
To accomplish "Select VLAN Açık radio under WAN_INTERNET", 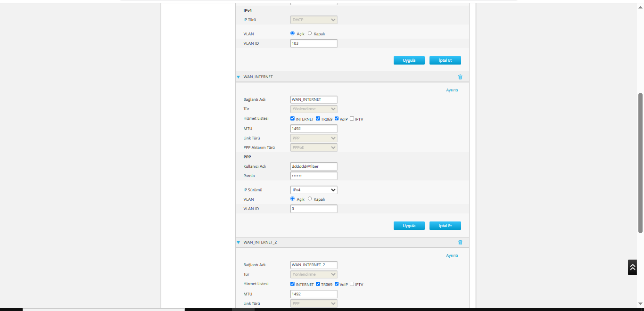I will coord(293,199).
